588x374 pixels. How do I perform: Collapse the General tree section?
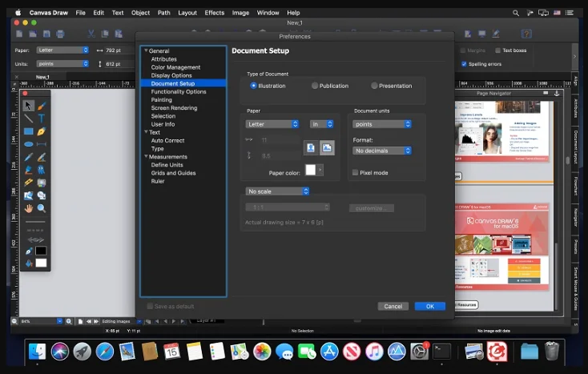pos(146,50)
